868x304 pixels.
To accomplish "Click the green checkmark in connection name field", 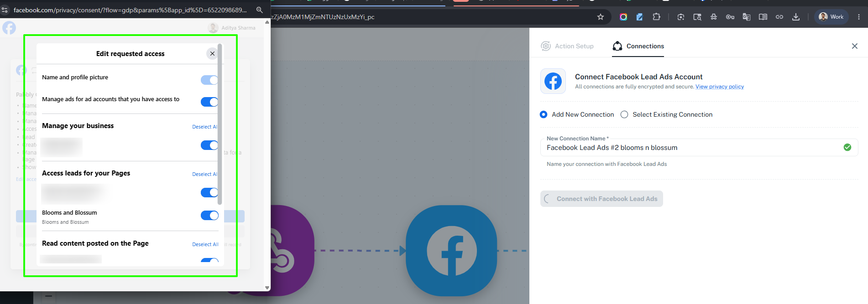I will [x=847, y=147].
